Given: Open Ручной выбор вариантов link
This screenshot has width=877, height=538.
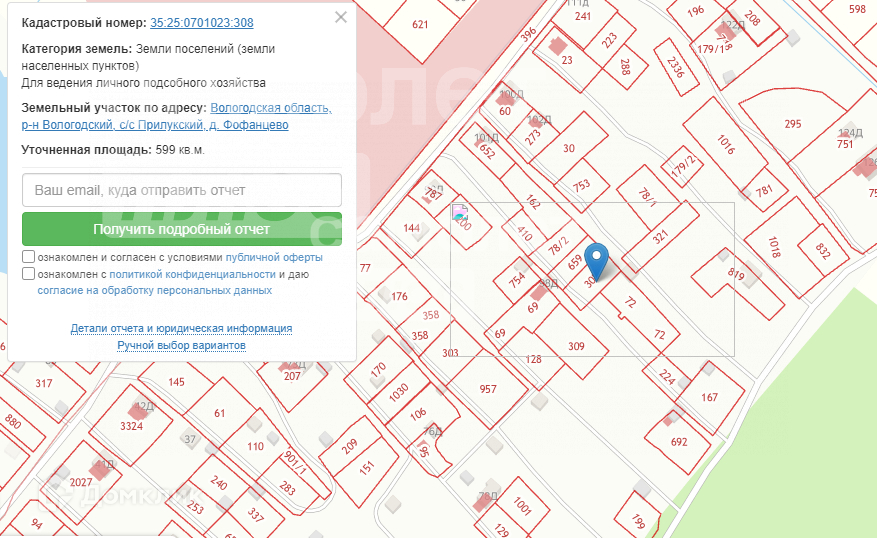Looking at the screenshot, I should click(x=181, y=345).
